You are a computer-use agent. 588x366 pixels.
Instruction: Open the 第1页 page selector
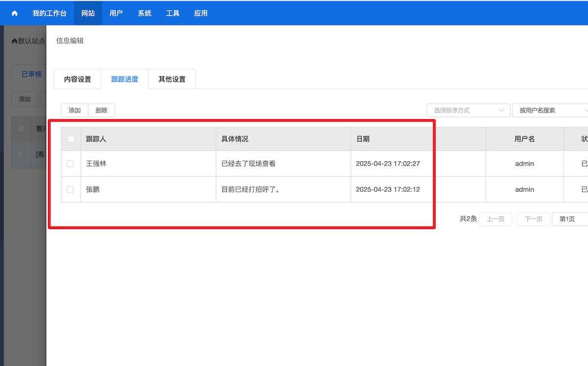pyautogui.click(x=569, y=219)
